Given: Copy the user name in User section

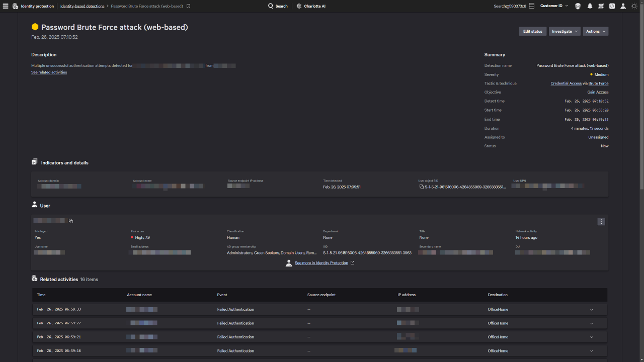Looking at the screenshot, I should point(71,221).
